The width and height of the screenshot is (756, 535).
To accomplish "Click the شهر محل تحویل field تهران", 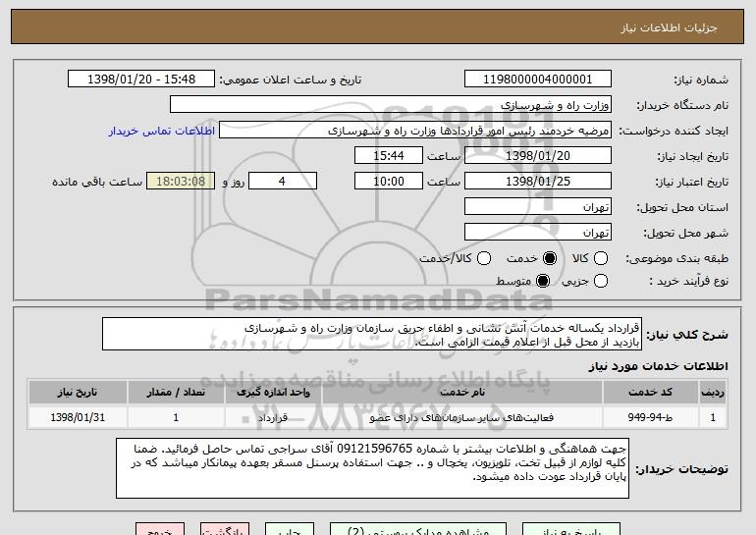I will [x=538, y=233].
